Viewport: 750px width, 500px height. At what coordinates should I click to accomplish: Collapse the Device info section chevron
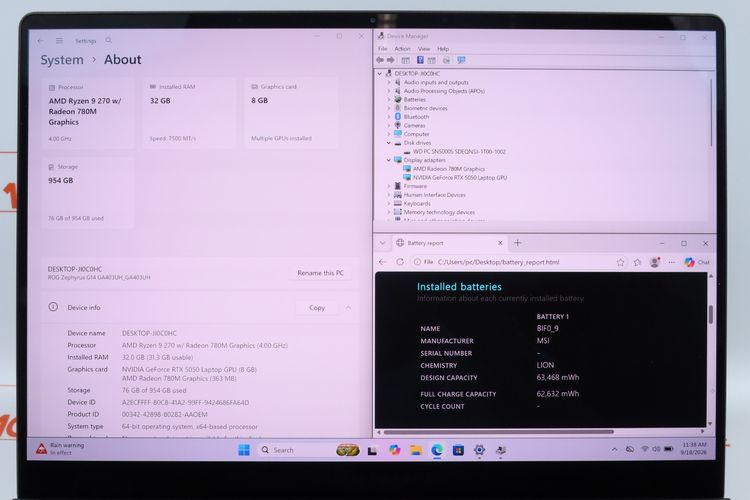coord(348,308)
